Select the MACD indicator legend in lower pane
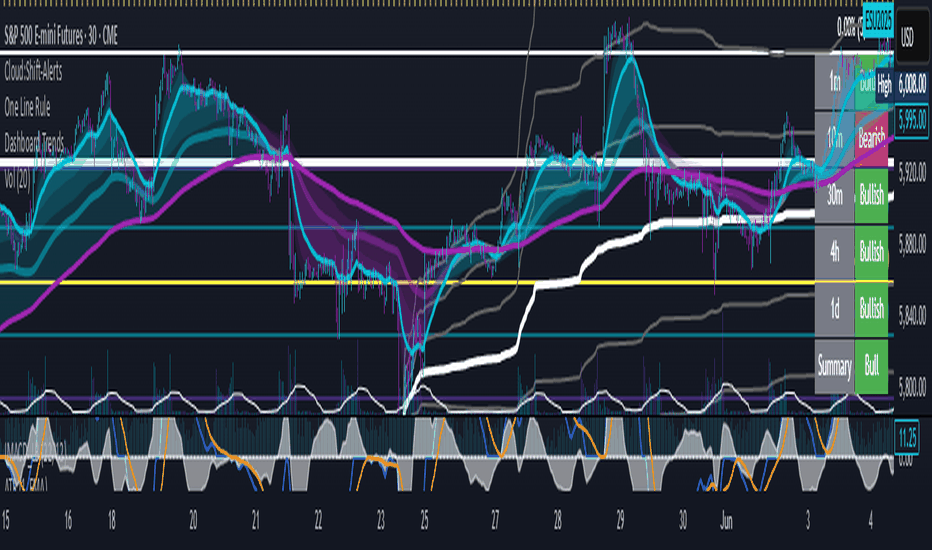The width and height of the screenshot is (932, 550). tap(34, 450)
